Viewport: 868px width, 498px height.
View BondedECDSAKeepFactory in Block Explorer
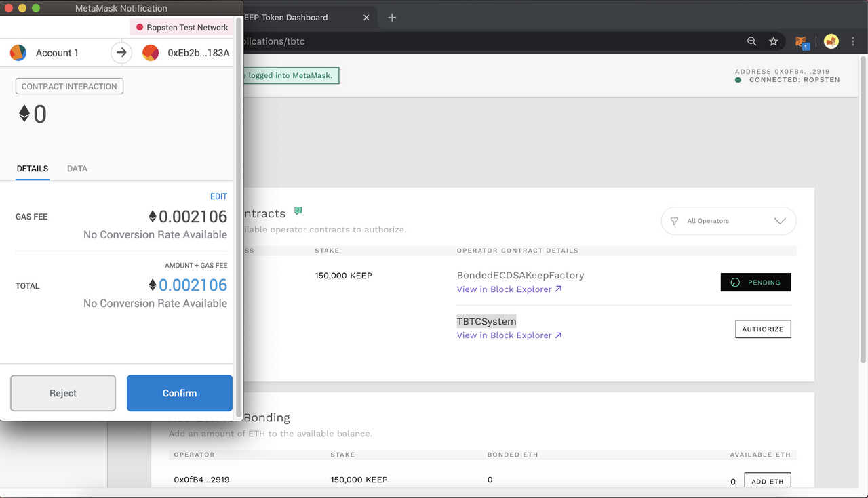509,289
